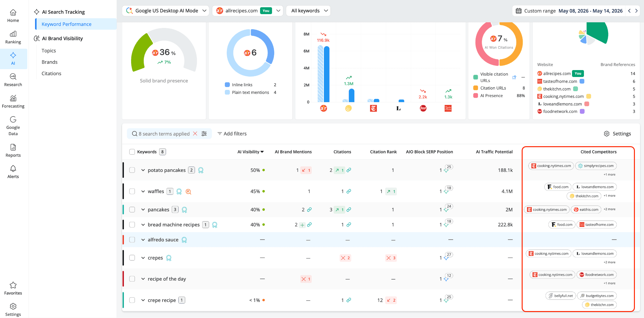
Task: Click '+2 more' competitors for pancakes row
Action: 609,209
